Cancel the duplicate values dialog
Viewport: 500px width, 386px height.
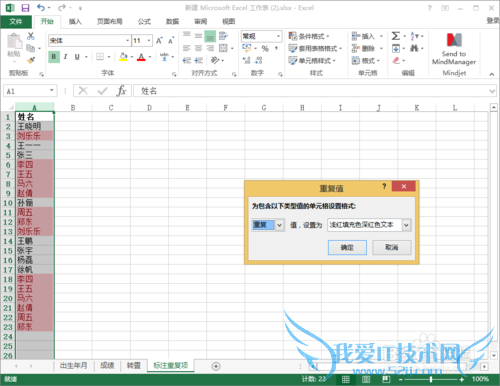[392, 247]
